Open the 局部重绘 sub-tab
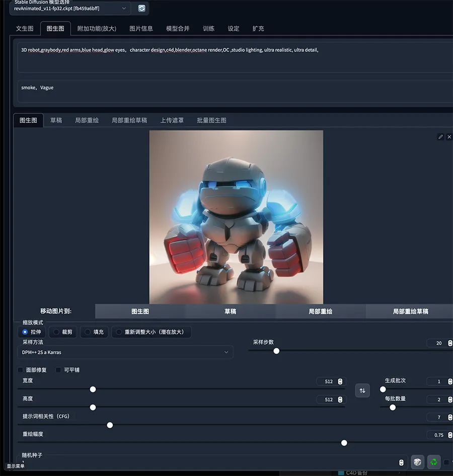 point(87,120)
